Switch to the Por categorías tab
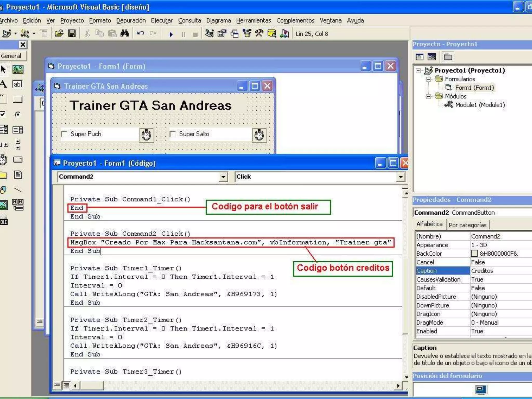 (x=467, y=225)
